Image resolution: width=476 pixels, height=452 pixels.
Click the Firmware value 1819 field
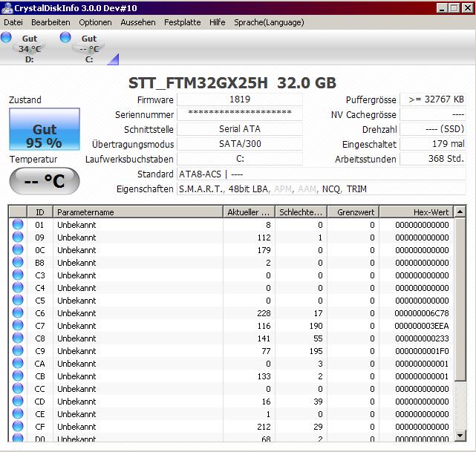pos(240,99)
